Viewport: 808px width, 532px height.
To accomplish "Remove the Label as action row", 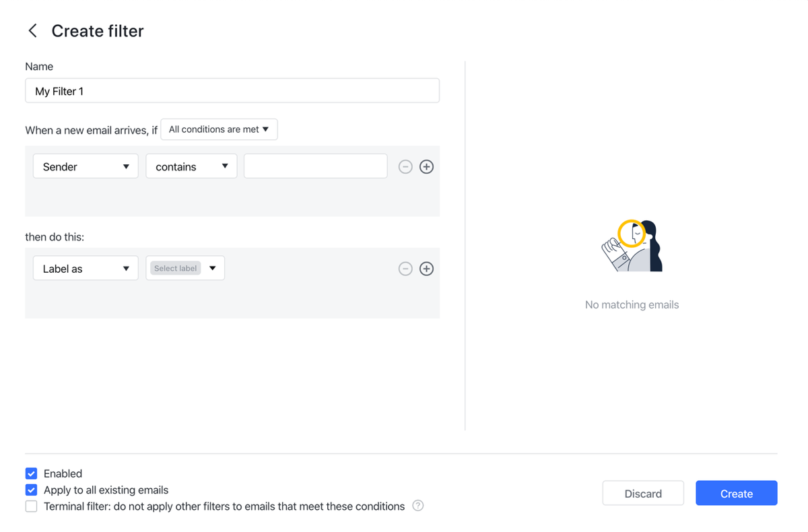I will (x=405, y=269).
